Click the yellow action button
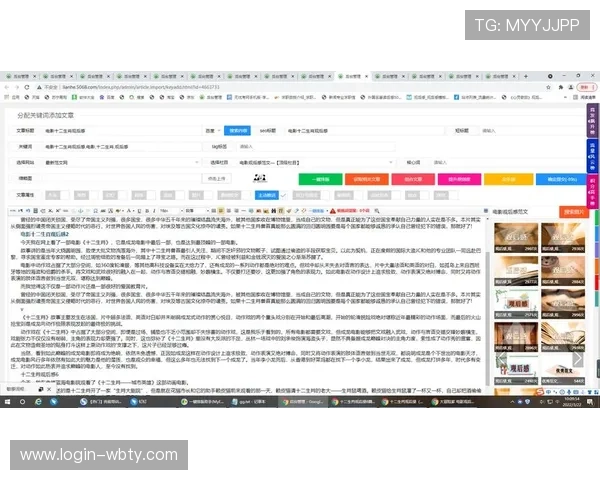Image resolution: width=600 pixels, height=480 pixels. coord(509,179)
